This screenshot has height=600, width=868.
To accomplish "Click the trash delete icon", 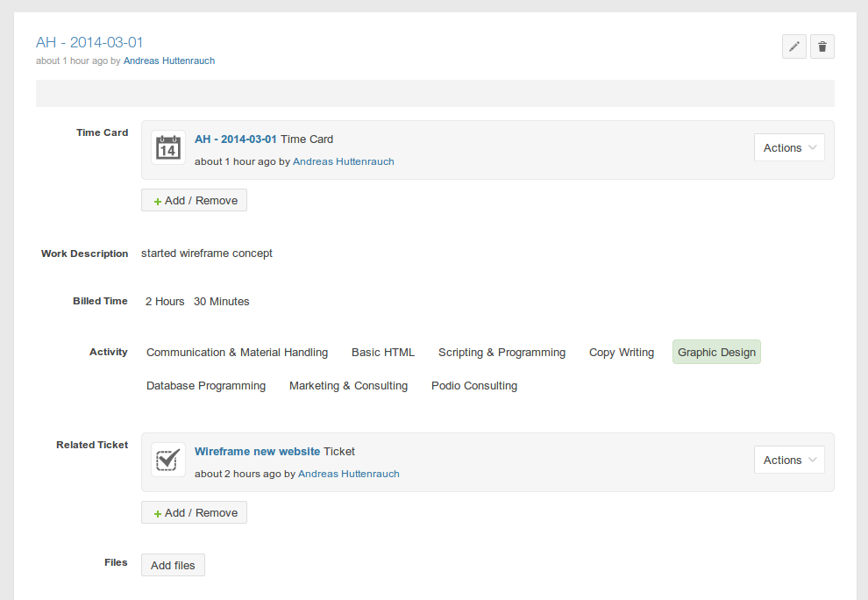I will [822, 46].
